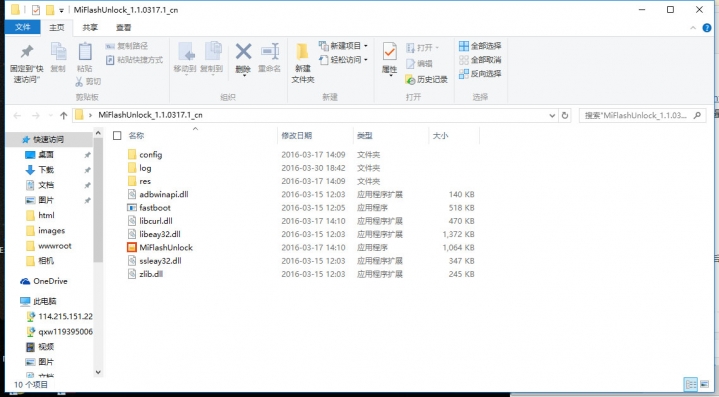Switch to the Share tab

pos(90,28)
